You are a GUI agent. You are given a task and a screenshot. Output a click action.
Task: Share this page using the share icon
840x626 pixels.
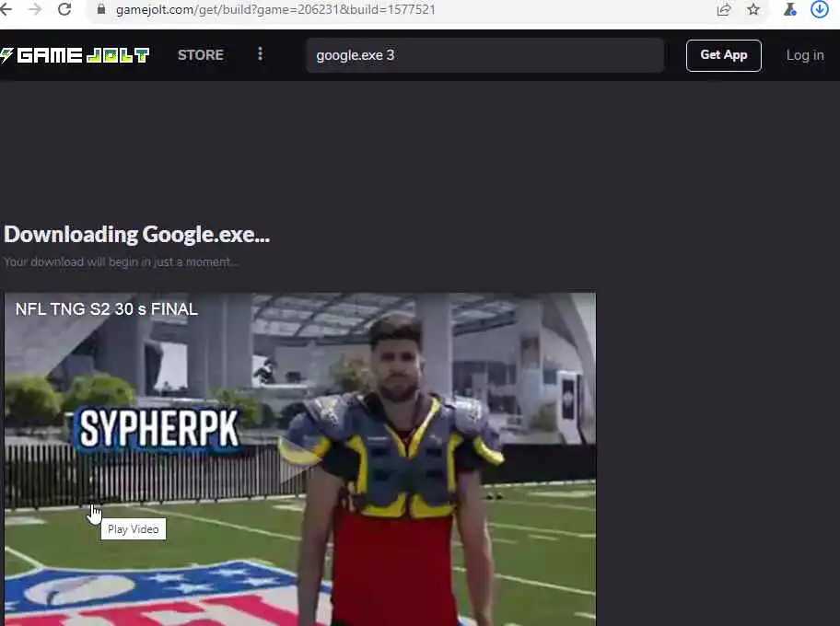pos(724,9)
